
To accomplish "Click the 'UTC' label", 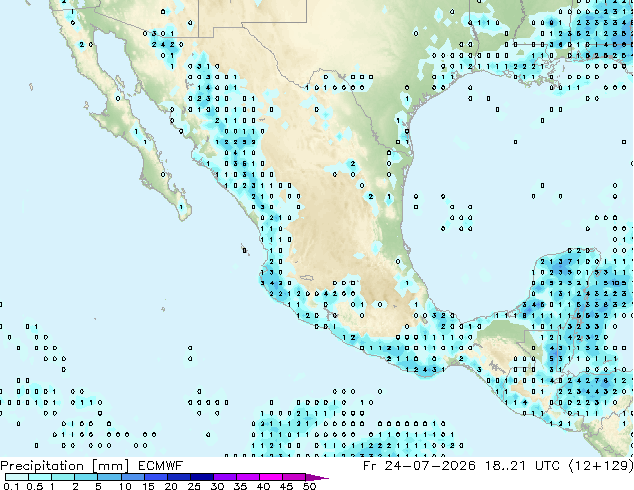I will click(547, 466).
